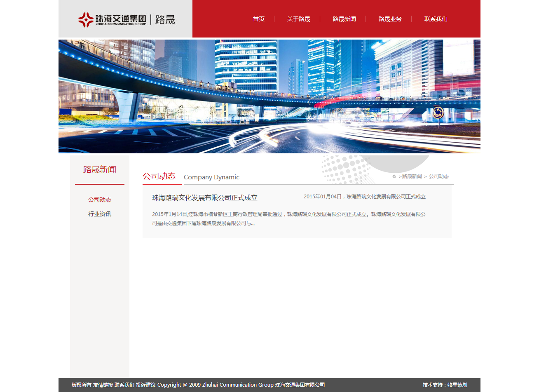Open article 珠海路瑞文化发展有限公司正式成立
Image resolution: width=539 pixels, height=392 pixels.
coord(204,198)
